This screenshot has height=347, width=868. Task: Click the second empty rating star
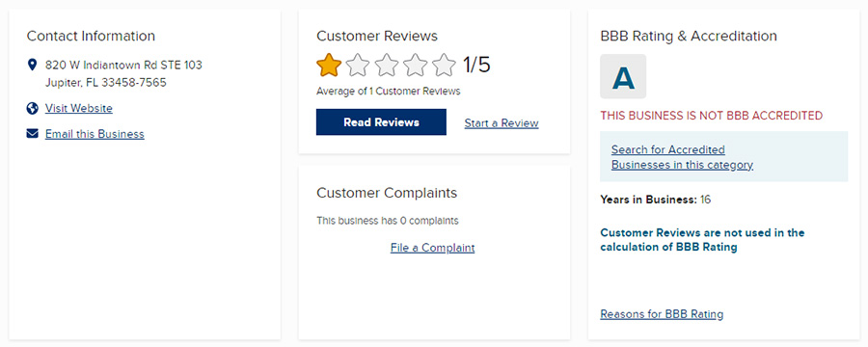[x=357, y=65]
